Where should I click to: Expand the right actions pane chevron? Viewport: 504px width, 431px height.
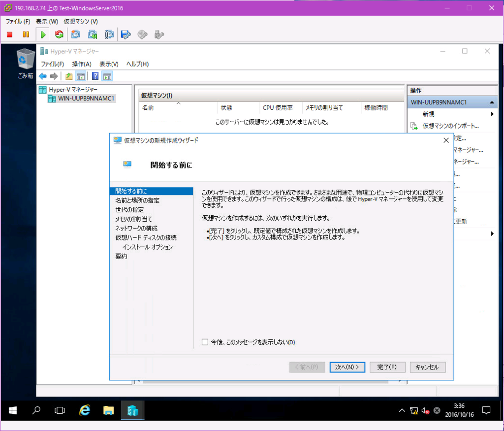pos(491,233)
